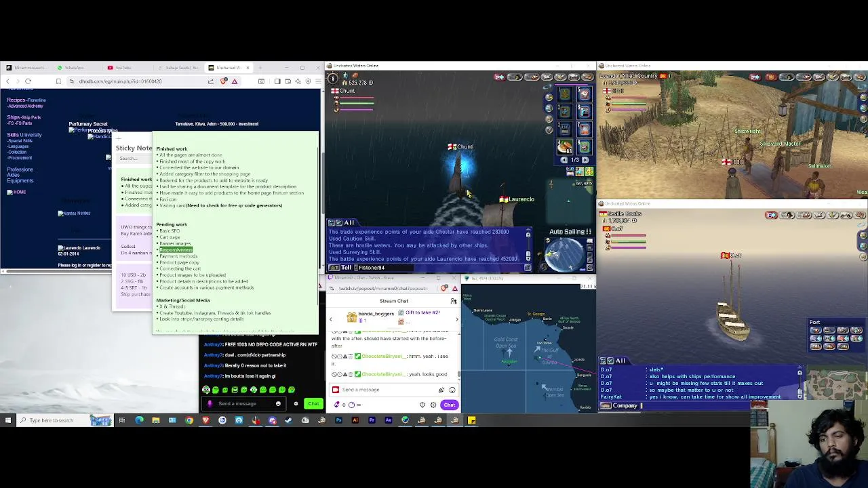Open the community users icon in Stream Chat
Viewport: 868px width, 488px height.
[454, 301]
